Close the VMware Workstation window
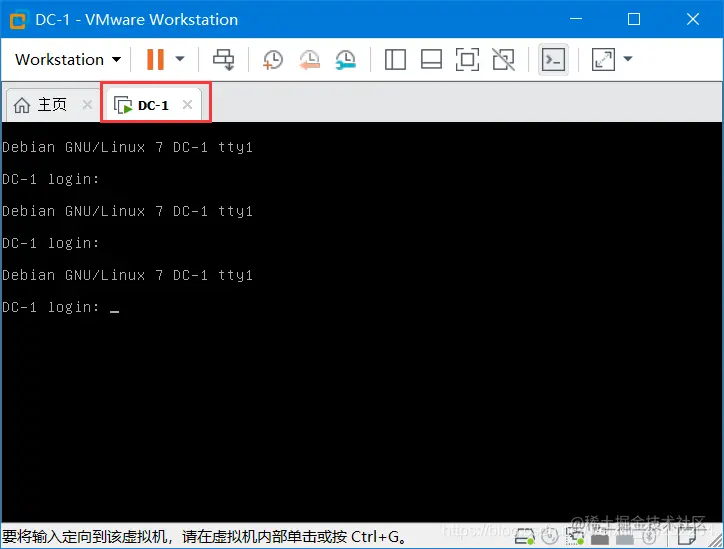 click(x=693, y=19)
